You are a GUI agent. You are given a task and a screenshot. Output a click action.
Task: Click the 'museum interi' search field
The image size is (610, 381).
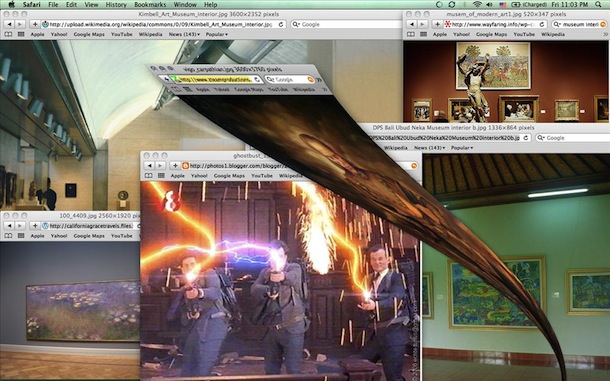point(580,24)
